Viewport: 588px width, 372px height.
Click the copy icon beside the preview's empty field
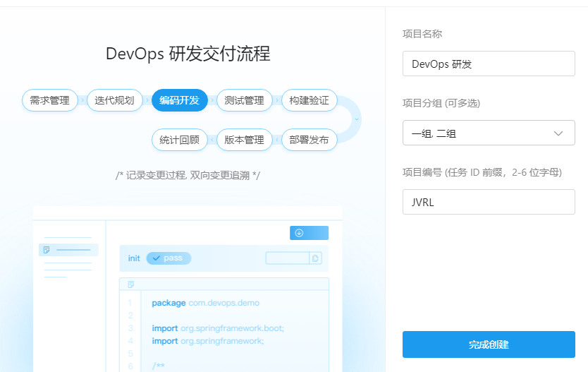pyautogui.click(x=315, y=258)
